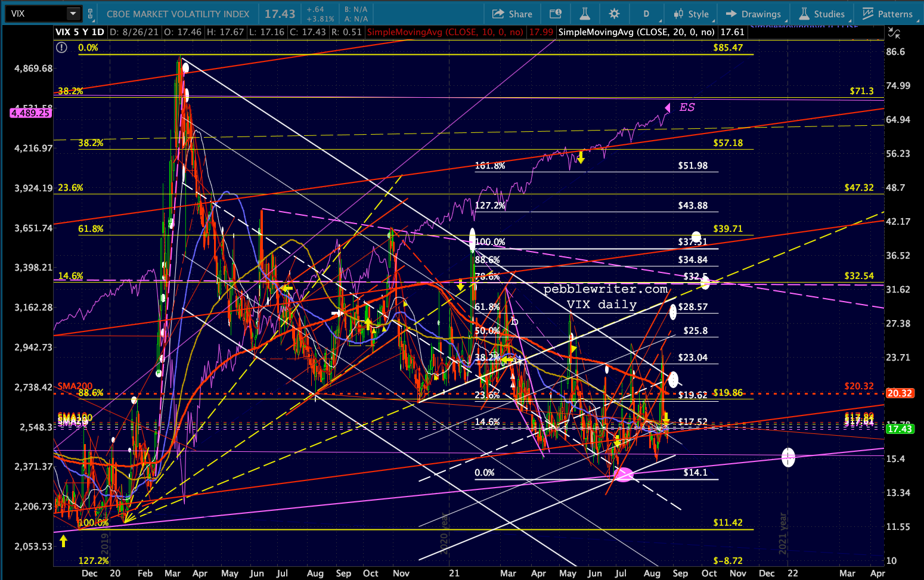
Task: Select the white crosshair ellipse near 15.4
Action: pos(788,457)
